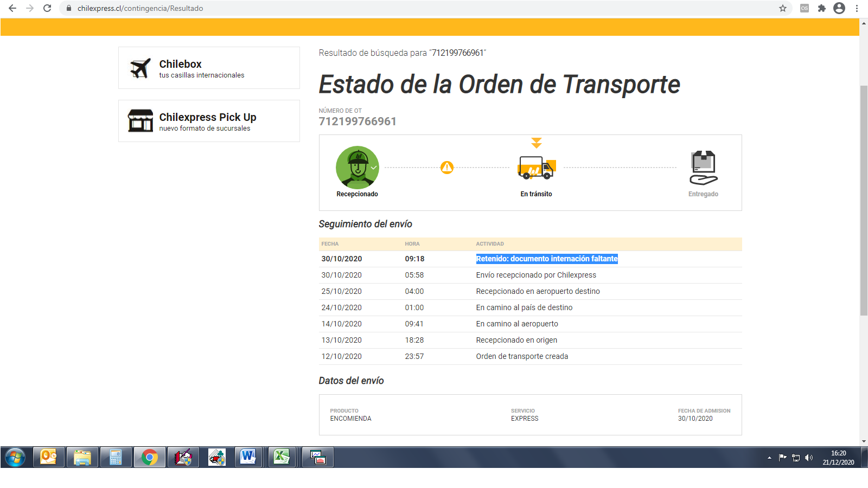Viewport: 868px width, 488px height.
Task: Reload the Chilexpress page
Action: (47, 8)
